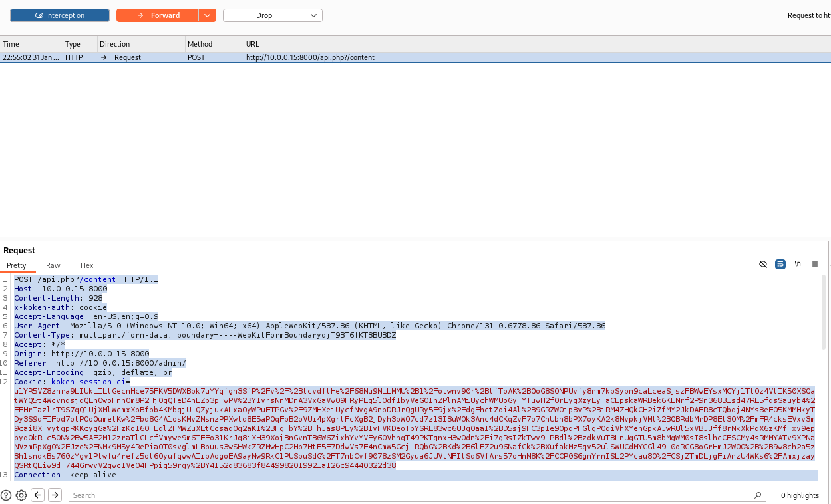Viewport: 831px width, 504px height.
Task: Expand the Forward button dropdown arrow
Action: [x=208, y=15]
